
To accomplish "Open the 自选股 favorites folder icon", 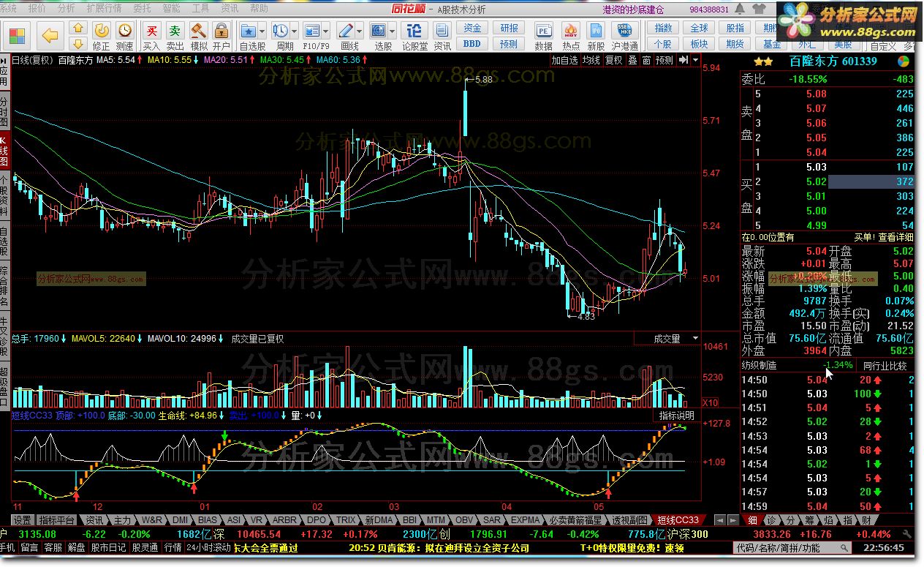I will point(249,31).
